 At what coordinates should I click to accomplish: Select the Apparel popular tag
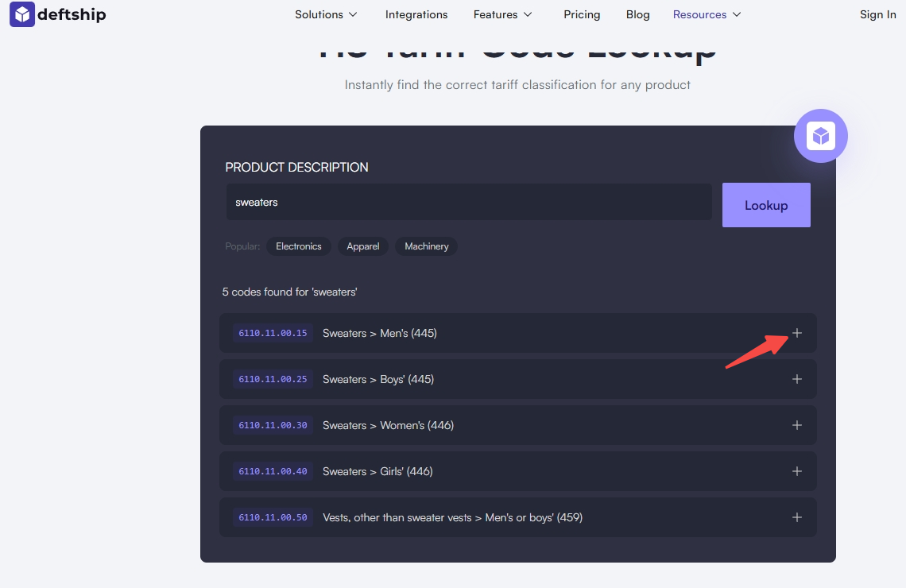363,246
